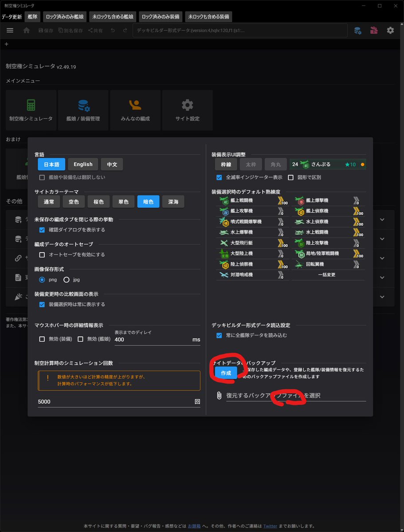Open the settings gear in the toolbar
This screenshot has width=404, height=532.
tap(390, 30)
